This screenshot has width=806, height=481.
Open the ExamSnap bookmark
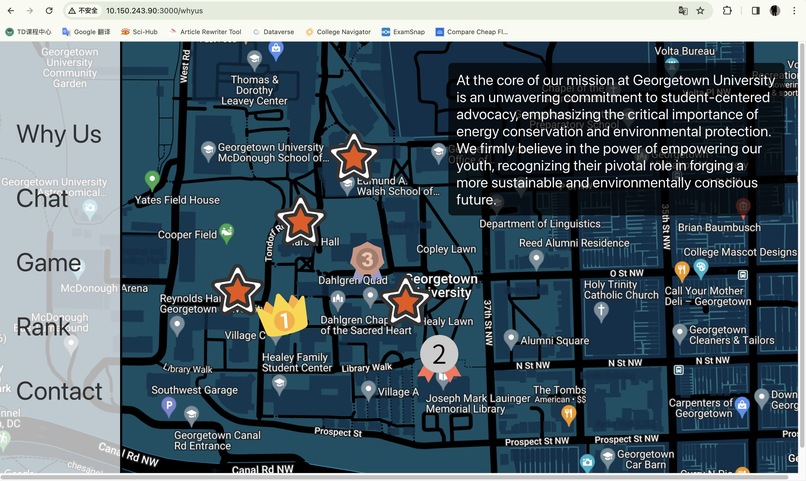click(x=404, y=32)
